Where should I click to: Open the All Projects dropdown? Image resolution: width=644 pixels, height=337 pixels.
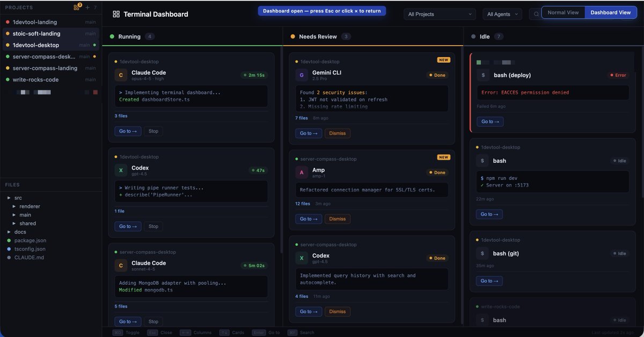440,14
